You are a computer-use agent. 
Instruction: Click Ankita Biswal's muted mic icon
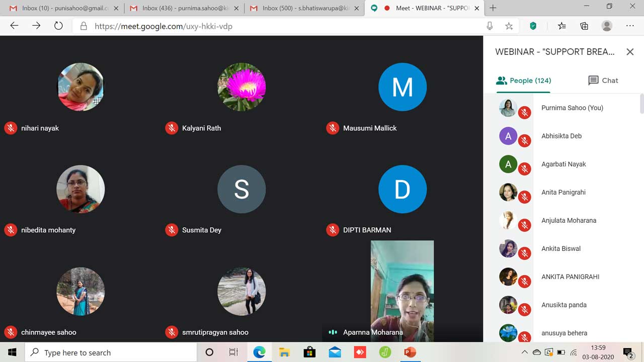point(525,254)
